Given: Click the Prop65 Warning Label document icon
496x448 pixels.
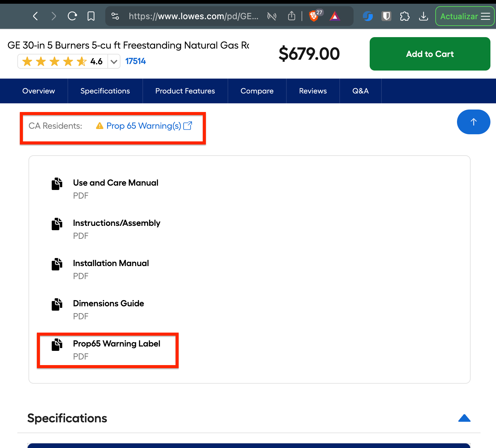Looking at the screenshot, I should pos(57,345).
